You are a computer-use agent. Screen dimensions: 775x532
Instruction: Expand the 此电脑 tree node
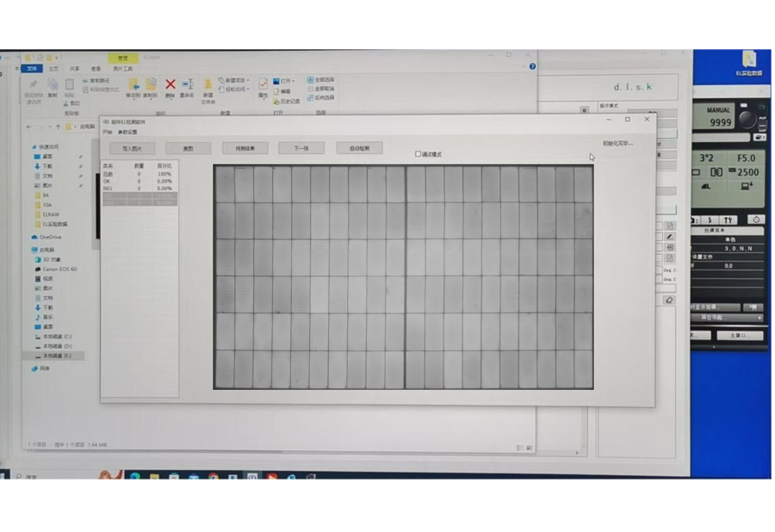(28, 251)
